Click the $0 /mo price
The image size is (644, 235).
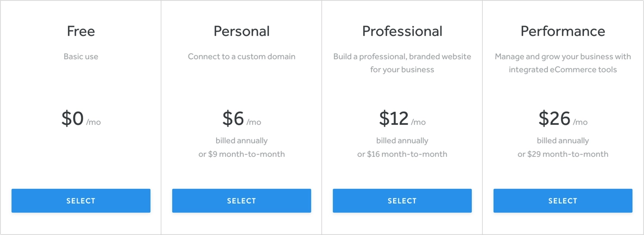pyautogui.click(x=81, y=118)
